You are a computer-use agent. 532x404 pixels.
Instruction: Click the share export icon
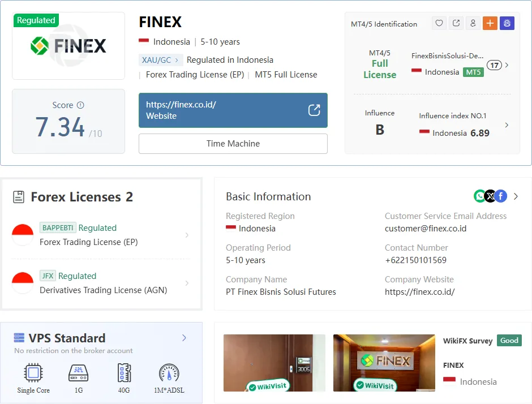(x=456, y=23)
